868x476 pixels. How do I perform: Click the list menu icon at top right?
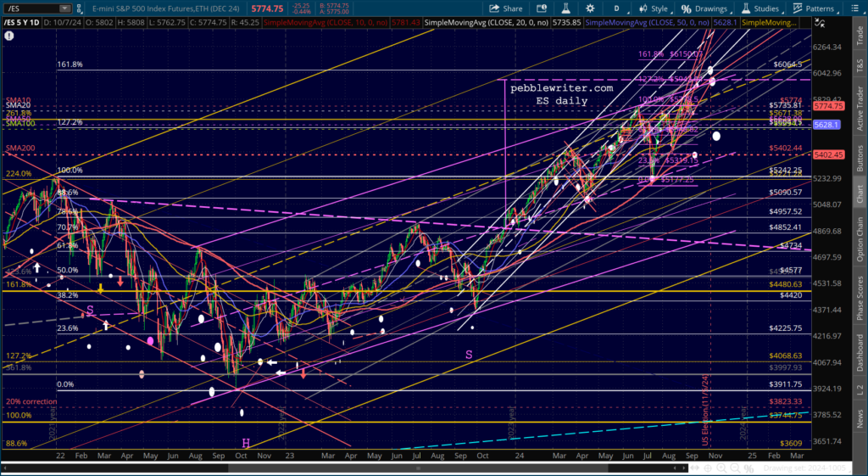855,8
